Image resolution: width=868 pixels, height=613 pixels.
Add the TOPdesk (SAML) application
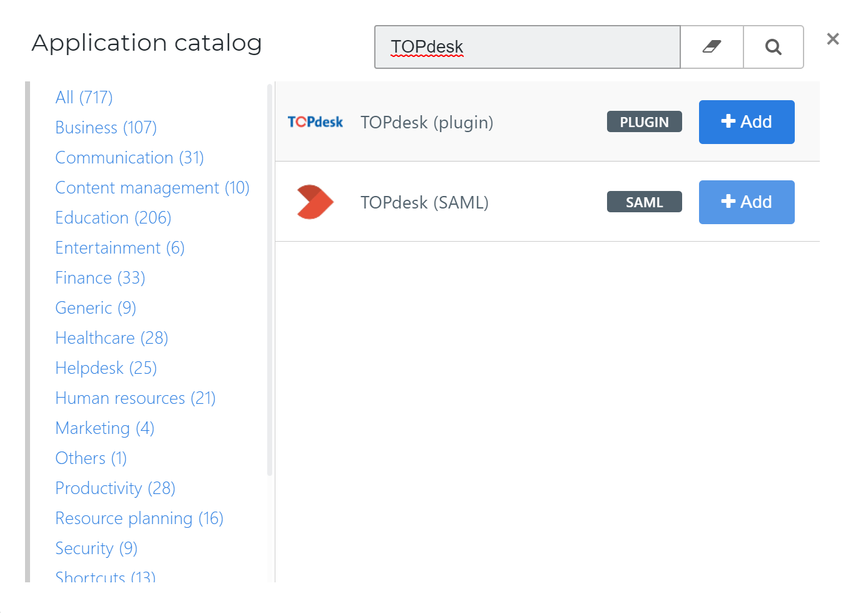(747, 202)
